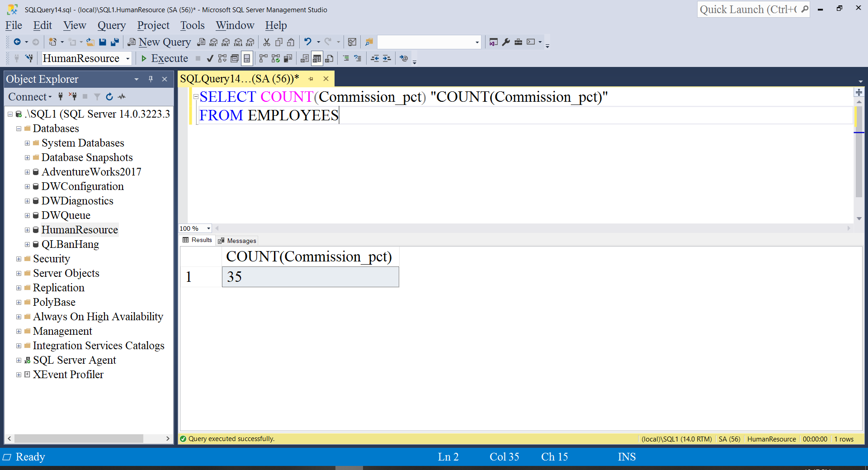Comment out the selected lines
The width and height of the screenshot is (868, 470).
(x=346, y=58)
